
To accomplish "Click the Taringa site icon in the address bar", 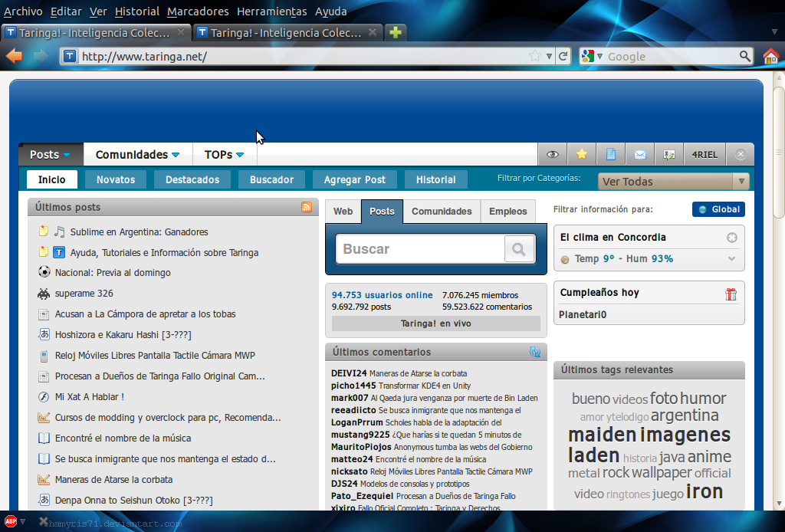I will (70, 56).
